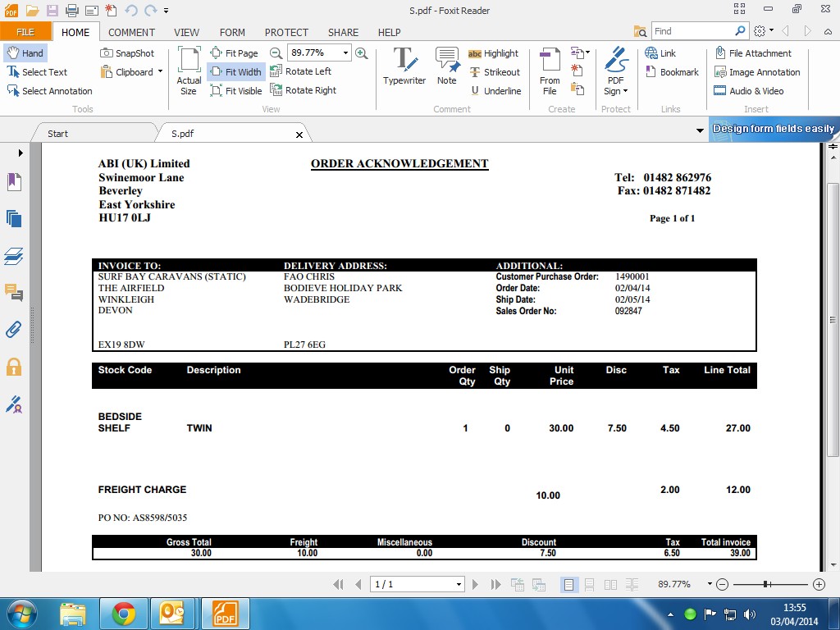Expand the Clipboard dropdown
Screen dimensions: 840x630
coord(160,72)
